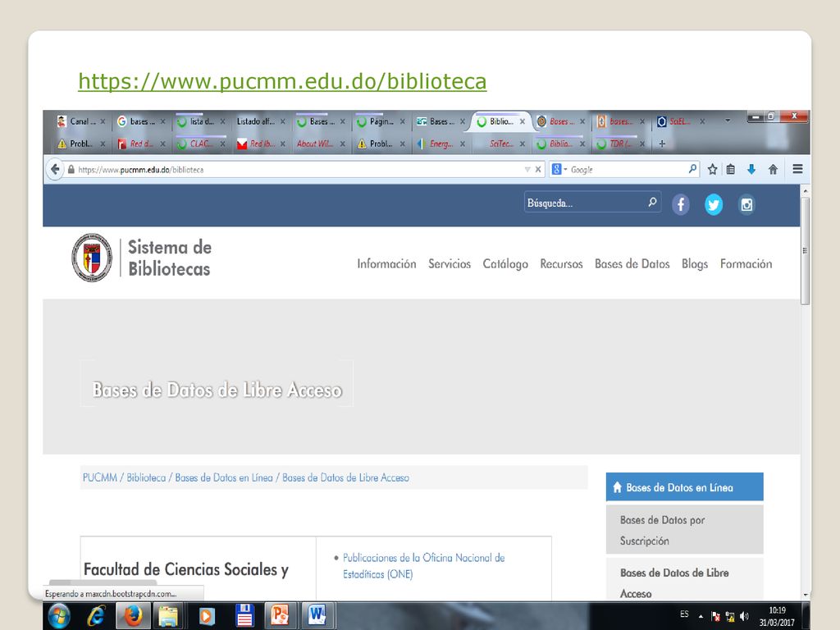Stop loading with the address bar X
This screenshot has height=630, width=840.
coord(538,169)
